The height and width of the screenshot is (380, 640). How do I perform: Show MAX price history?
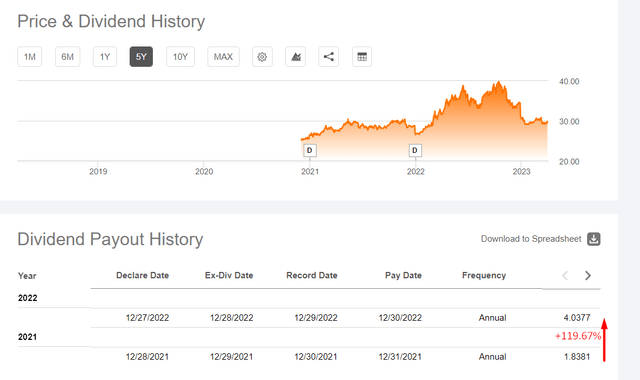[223, 57]
